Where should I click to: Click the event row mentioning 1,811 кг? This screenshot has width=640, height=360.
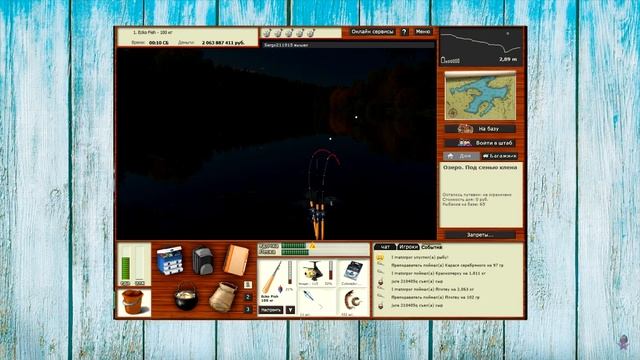pos(438,273)
